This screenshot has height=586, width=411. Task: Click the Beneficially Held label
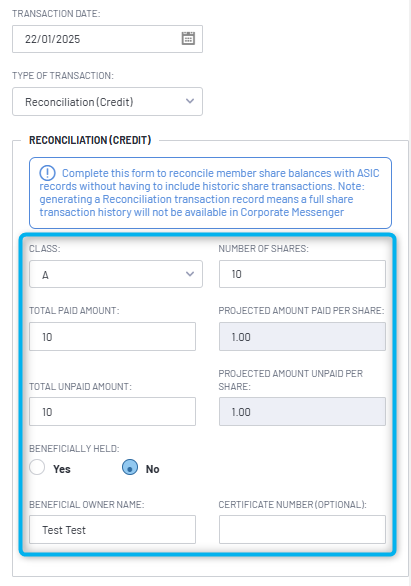pos(74,448)
